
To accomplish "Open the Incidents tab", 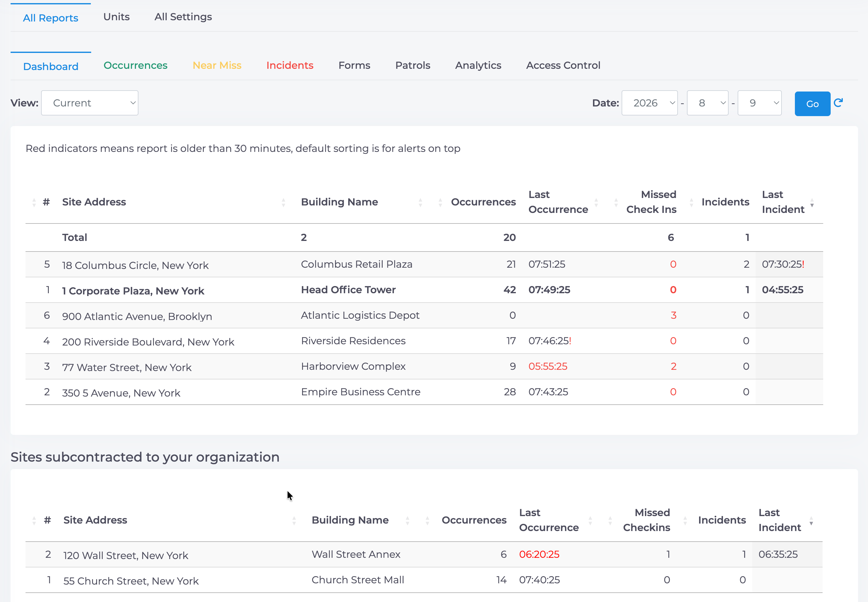I will [x=290, y=65].
